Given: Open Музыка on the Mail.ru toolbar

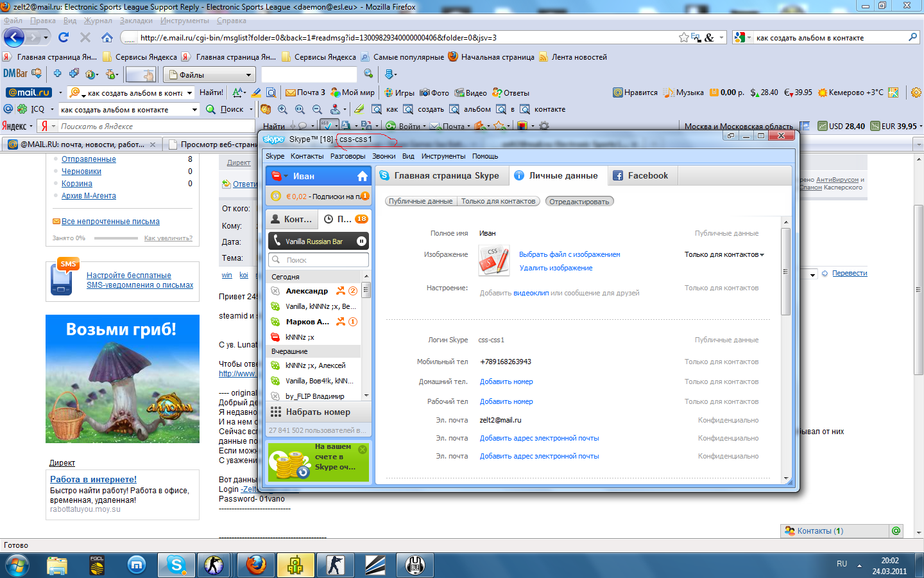Looking at the screenshot, I should [684, 92].
